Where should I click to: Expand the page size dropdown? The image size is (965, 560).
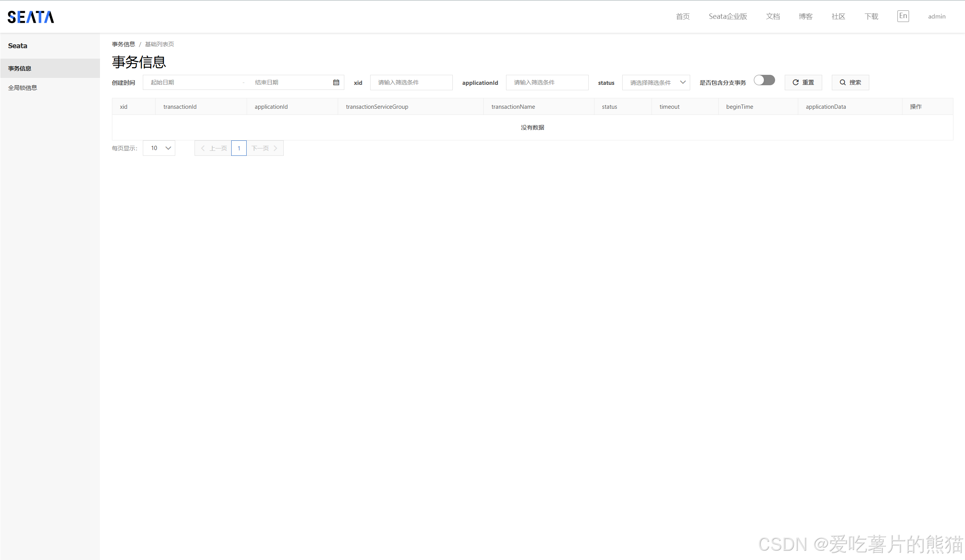coord(159,148)
